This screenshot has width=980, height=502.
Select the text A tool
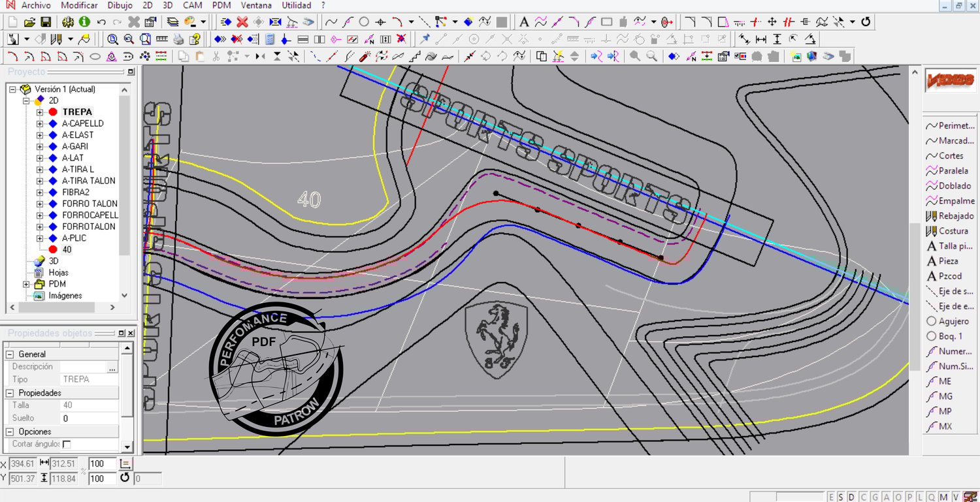pos(524,22)
